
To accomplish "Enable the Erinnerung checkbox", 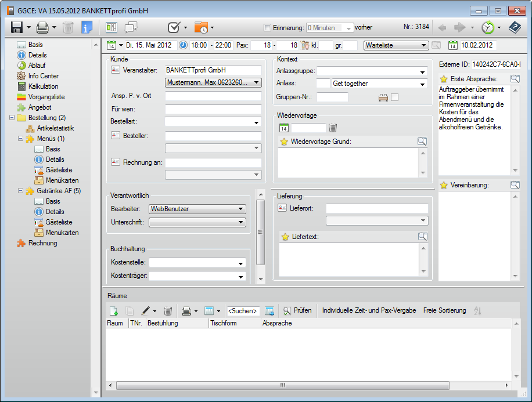I will (267, 27).
